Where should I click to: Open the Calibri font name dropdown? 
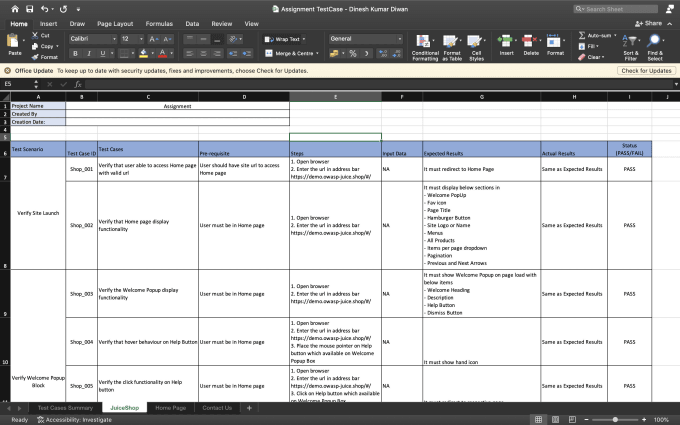point(114,39)
